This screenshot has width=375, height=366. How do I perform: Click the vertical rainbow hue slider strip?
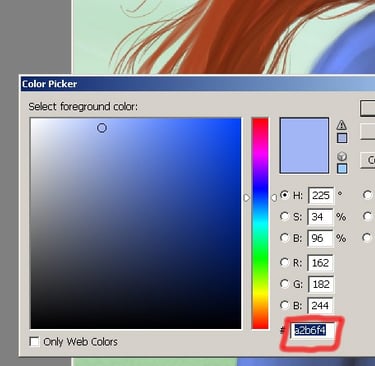click(260, 223)
